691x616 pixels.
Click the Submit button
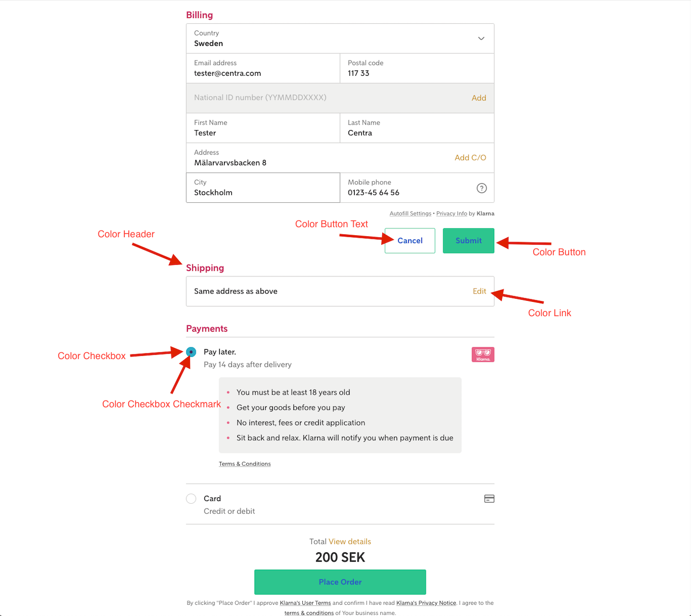(468, 240)
